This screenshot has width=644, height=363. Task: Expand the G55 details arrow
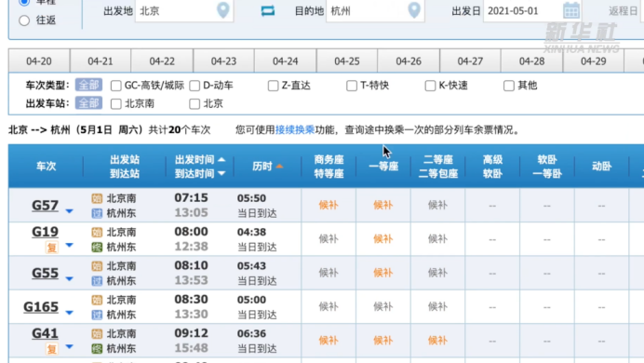coord(69,279)
